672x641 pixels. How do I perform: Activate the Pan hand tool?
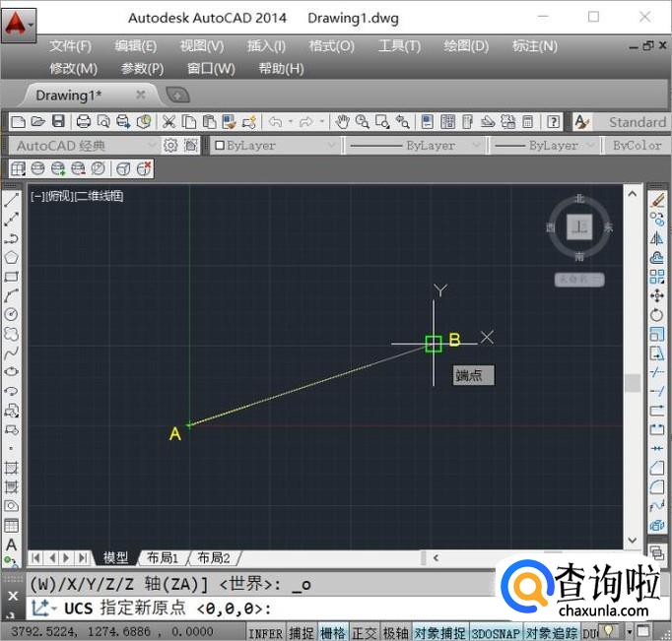[343, 122]
